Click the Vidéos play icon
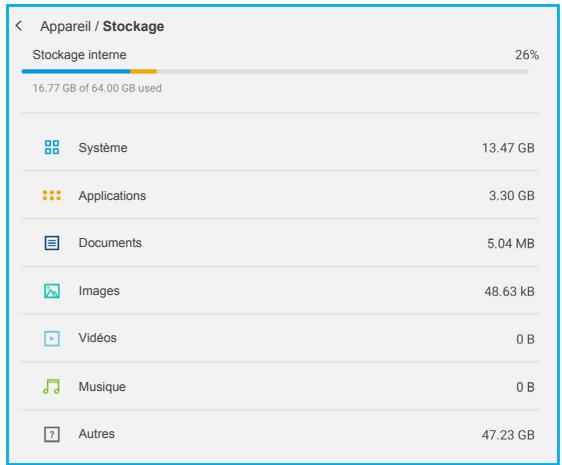Image resolution: width=562 pixels, height=465 pixels. pos(52,338)
